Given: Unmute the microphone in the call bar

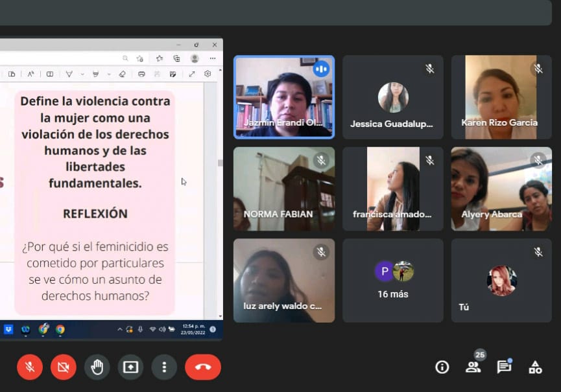Looking at the screenshot, I should (x=30, y=367).
